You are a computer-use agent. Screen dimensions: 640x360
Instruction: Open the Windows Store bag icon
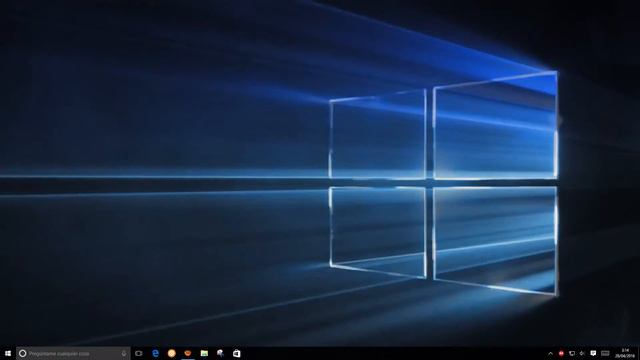[x=237, y=353]
